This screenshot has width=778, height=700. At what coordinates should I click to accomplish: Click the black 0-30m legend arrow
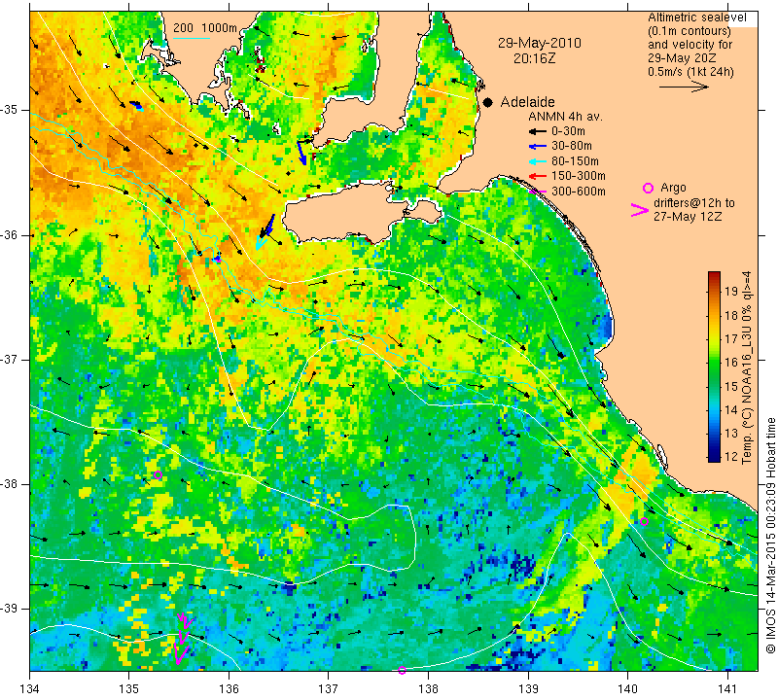click(538, 131)
